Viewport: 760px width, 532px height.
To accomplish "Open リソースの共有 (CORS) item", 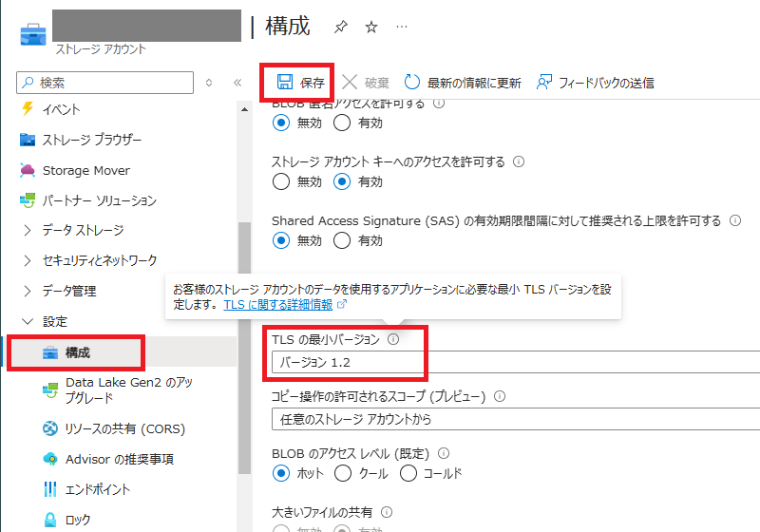I will coord(125,428).
